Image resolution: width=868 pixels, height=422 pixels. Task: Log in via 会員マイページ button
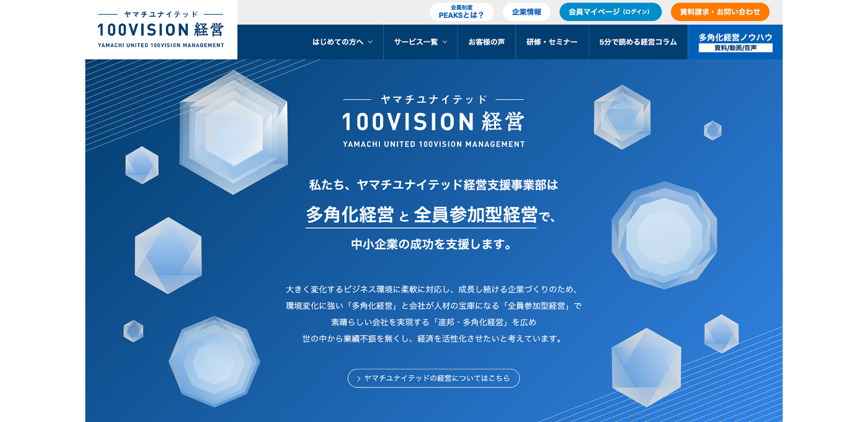click(x=610, y=12)
